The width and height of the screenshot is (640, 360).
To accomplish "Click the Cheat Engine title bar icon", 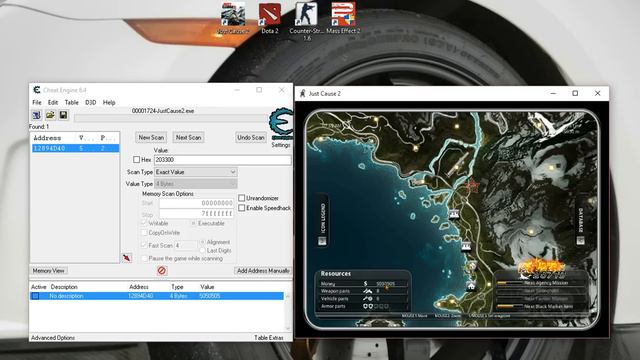I will point(37,90).
